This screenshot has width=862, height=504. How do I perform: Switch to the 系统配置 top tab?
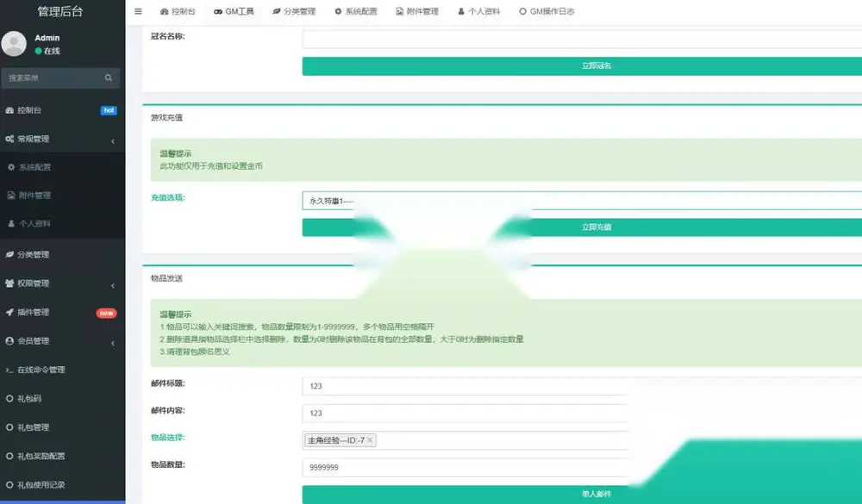click(356, 11)
